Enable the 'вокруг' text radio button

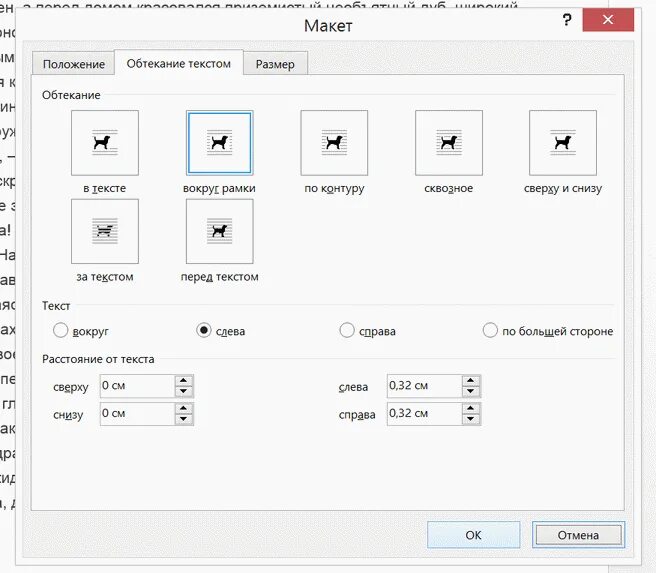[x=60, y=330]
